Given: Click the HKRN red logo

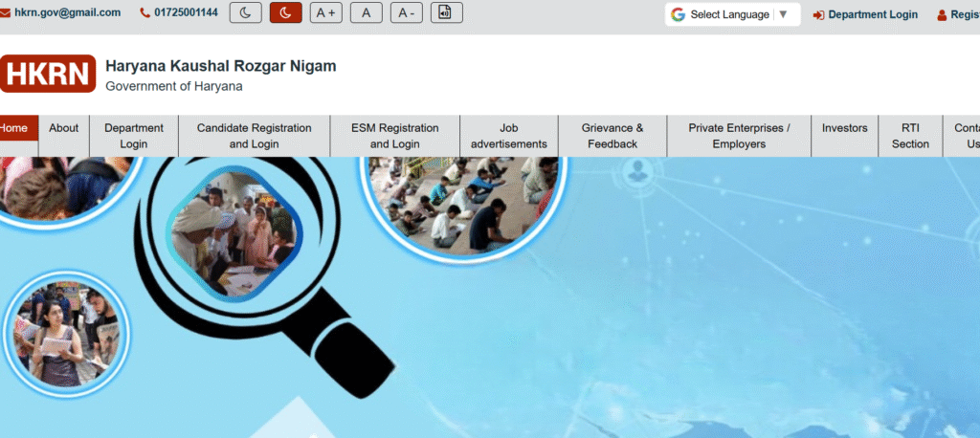Looking at the screenshot, I should pos(48,74).
